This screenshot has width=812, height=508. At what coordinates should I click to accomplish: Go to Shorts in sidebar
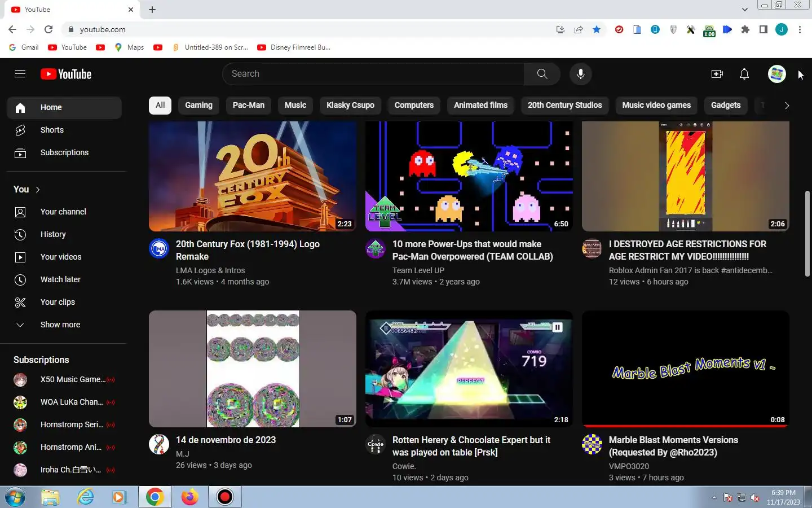click(x=64, y=130)
